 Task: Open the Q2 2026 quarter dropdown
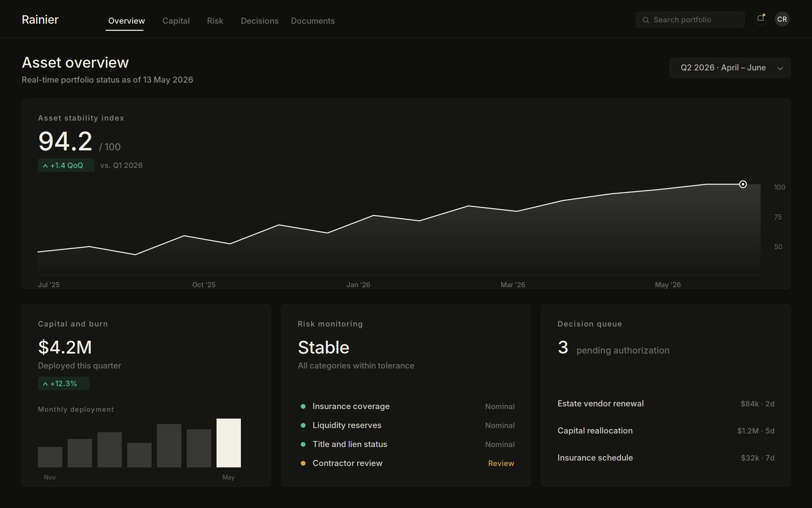coord(730,68)
